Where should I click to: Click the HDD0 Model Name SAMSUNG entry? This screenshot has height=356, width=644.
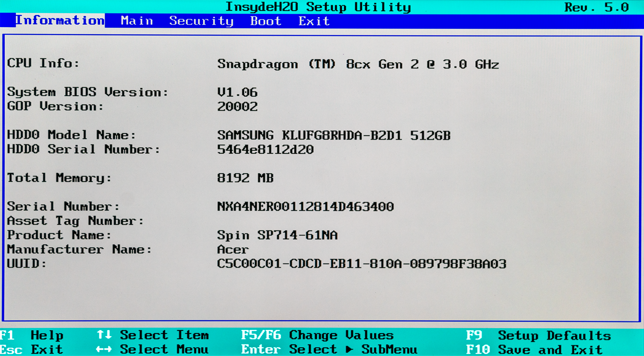click(334, 135)
